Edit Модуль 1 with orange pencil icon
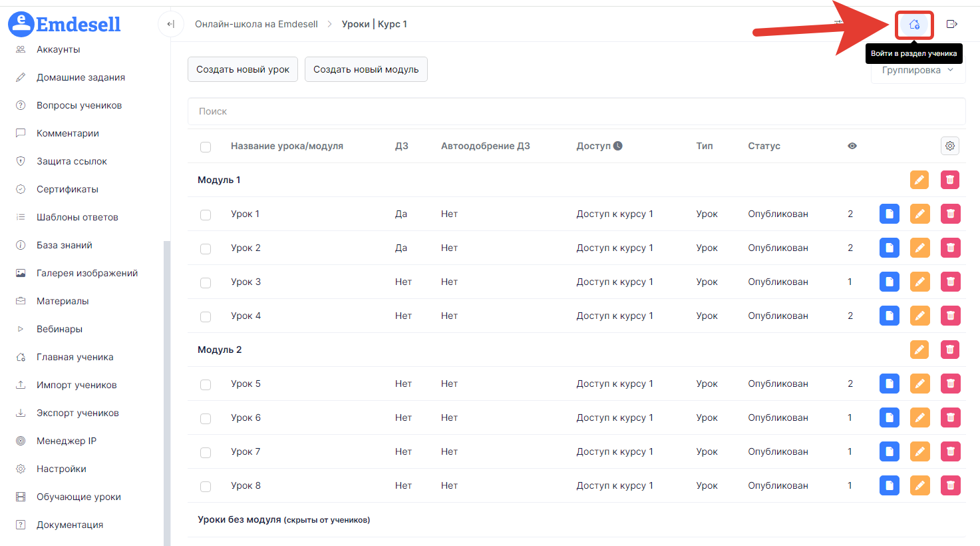This screenshot has width=980, height=546. pyautogui.click(x=919, y=180)
